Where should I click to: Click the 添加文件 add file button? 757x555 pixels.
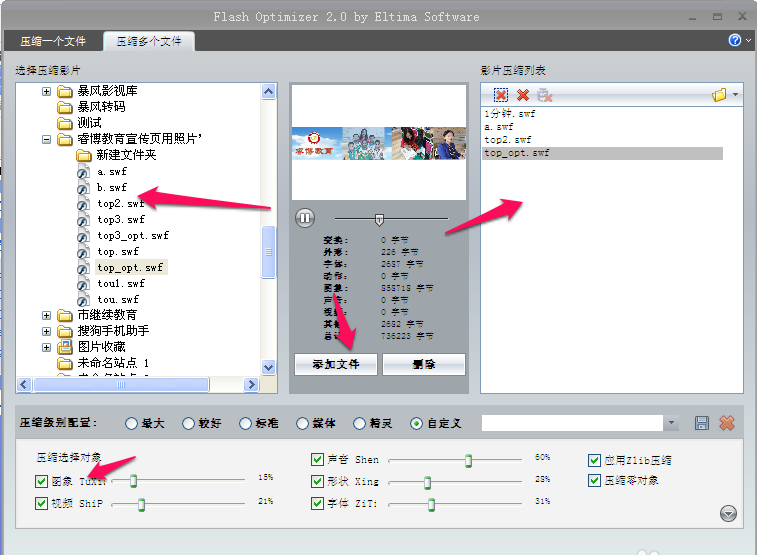click(336, 364)
